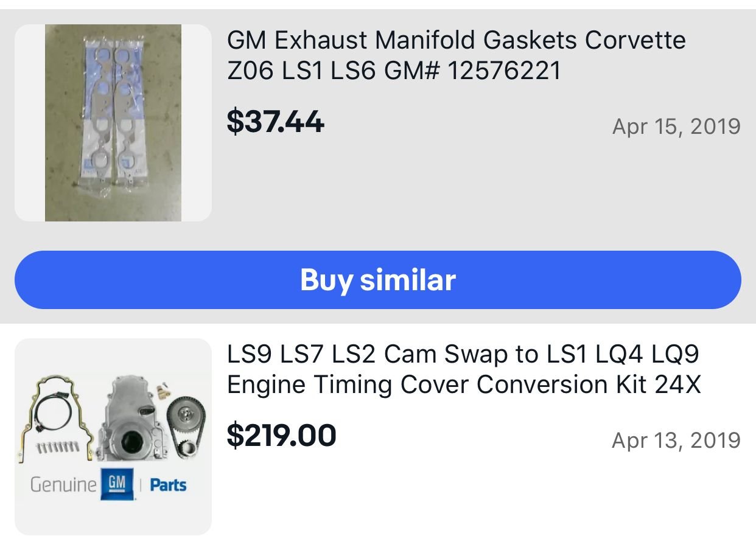The height and width of the screenshot is (536, 756).
Task: Click the Apr 15, 2019 date
Action: point(676,126)
